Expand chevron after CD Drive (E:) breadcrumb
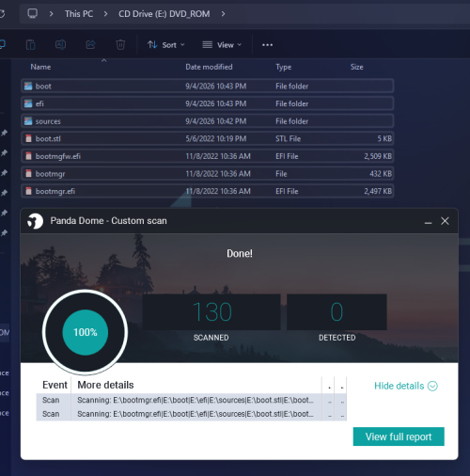The height and width of the screenshot is (476, 470). (x=223, y=14)
